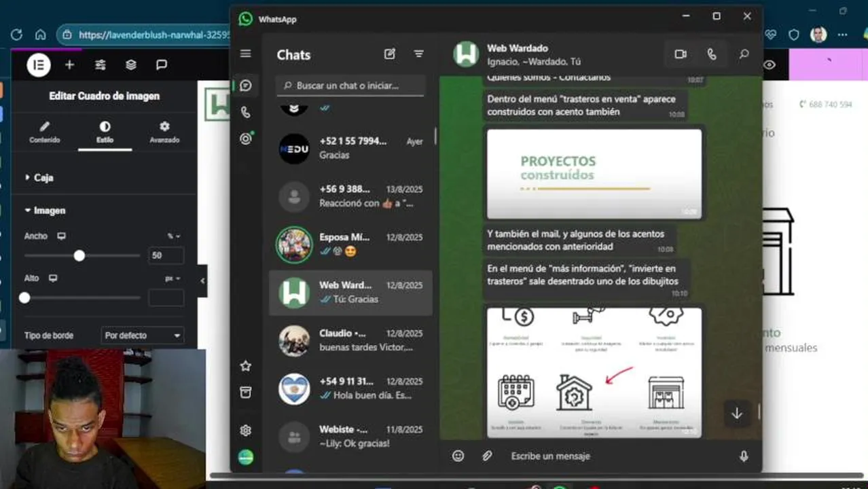Select the Web Ward... chat in list
Viewport: 868px width, 489px height.
click(x=350, y=292)
